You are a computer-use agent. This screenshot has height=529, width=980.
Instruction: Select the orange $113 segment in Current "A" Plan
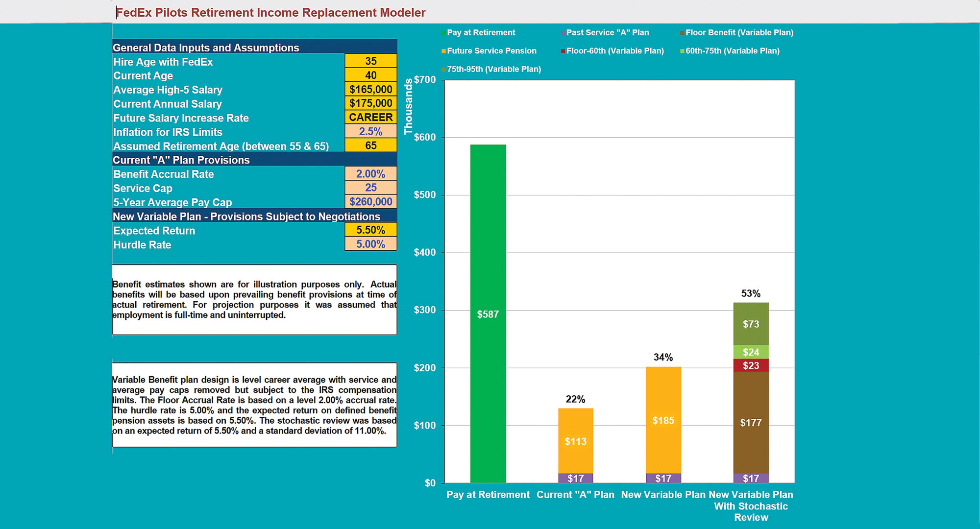[x=576, y=441]
